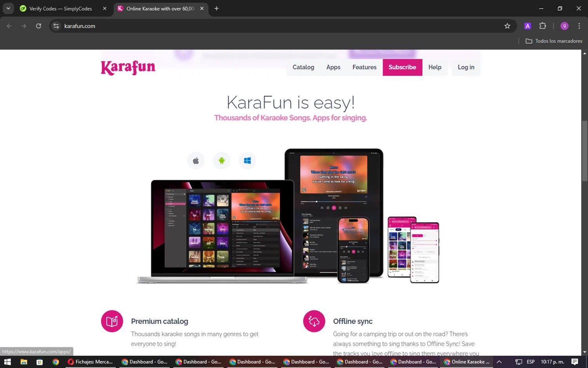Click the two Android phones image
Screen dimensions: 588x368
(413, 250)
